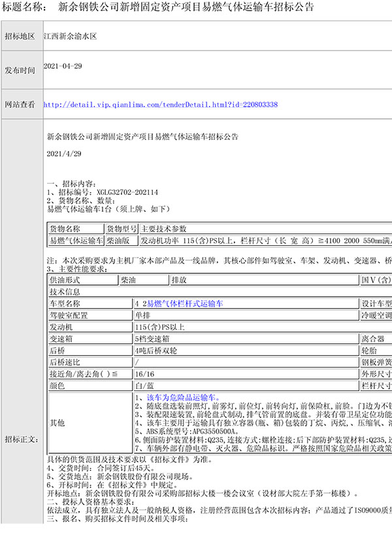The image size is (392, 550).
Task: Select the 易燃气体运输车 goods cell
Action: pyautogui.click(x=76, y=241)
